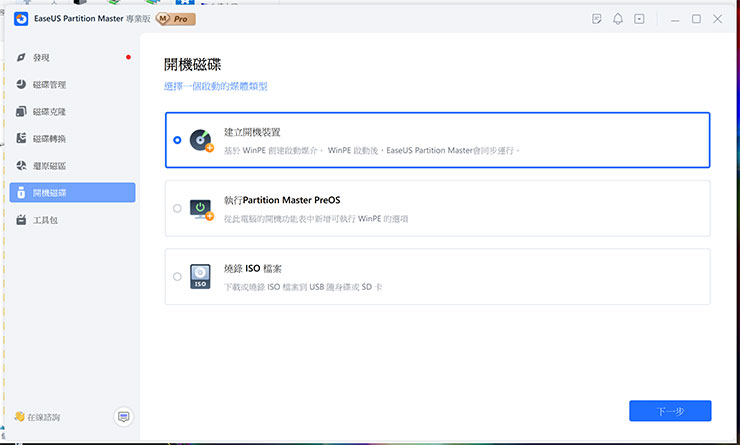The height and width of the screenshot is (445, 740).
Task: Select the 執行Partition Master PreOS radio button
Action: (177, 208)
